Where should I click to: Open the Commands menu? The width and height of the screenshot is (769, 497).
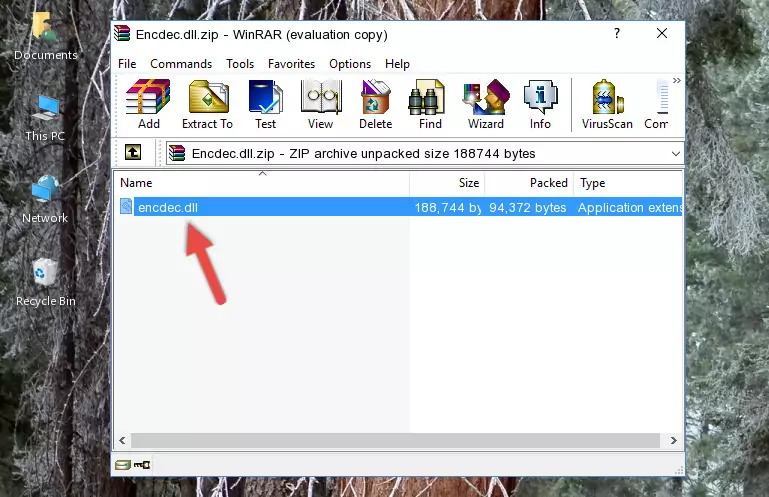[181, 64]
